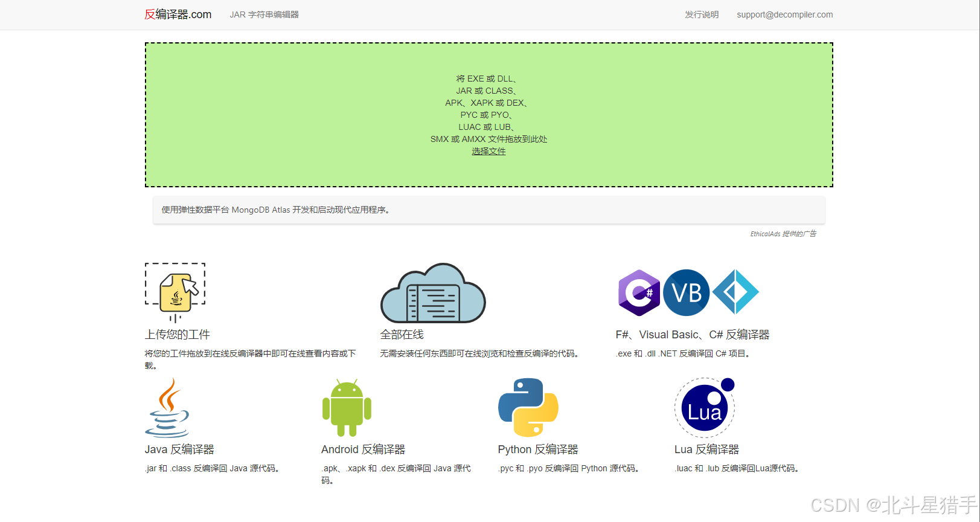Click the .luac 和 .lub description text
Screen dimensions: 980x522
(x=738, y=468)
